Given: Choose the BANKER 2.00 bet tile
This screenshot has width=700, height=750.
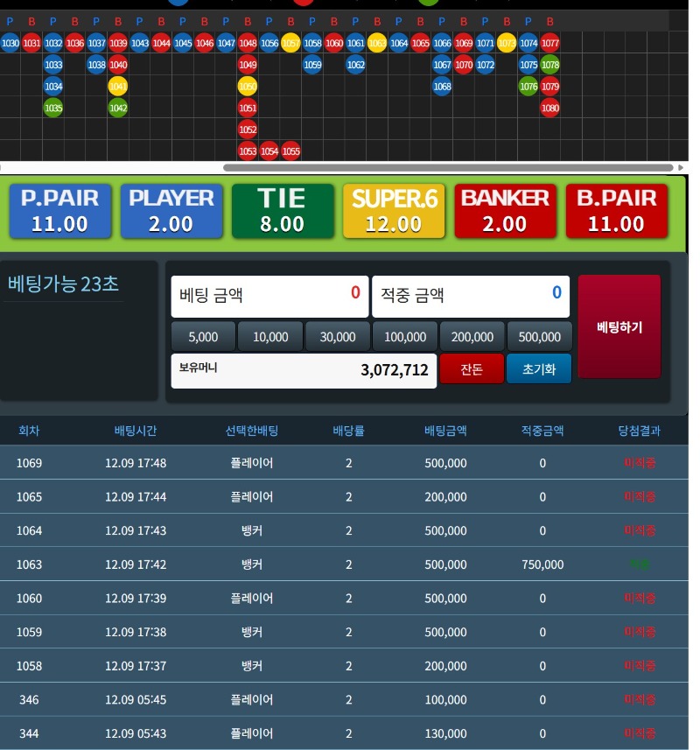Looking at the screenshot, I should (x=505, y=211).
